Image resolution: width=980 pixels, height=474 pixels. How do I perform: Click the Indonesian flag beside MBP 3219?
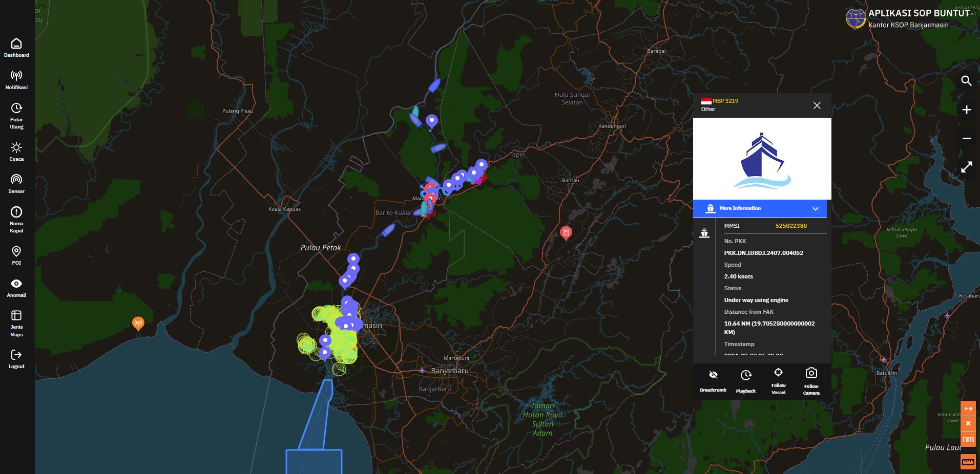706,101
